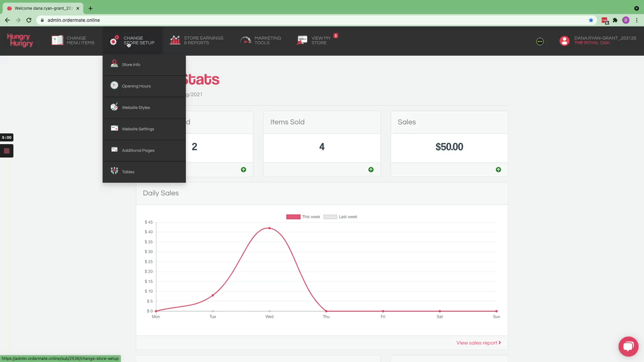Click the $50.00 sales value

(x=449, y=147)
